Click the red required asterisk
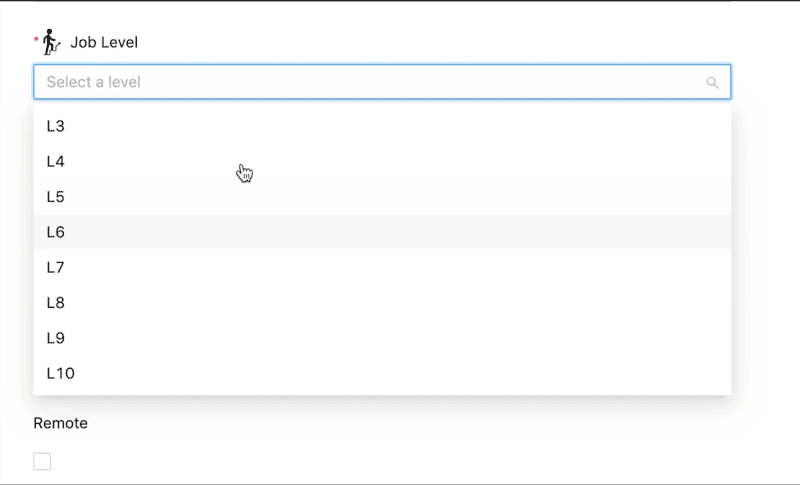Screen dimensions: 800x485 click(x=37, y=40)
